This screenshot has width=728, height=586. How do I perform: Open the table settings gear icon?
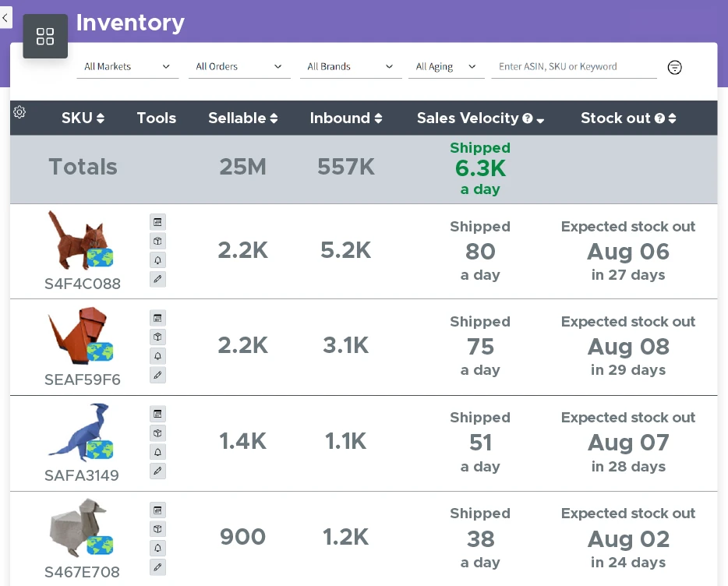click(19, 112)
